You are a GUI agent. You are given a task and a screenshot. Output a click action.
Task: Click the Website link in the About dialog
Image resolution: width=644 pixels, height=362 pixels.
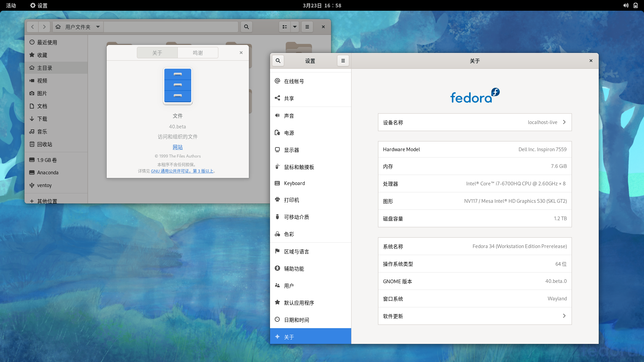tap(177, 147)
